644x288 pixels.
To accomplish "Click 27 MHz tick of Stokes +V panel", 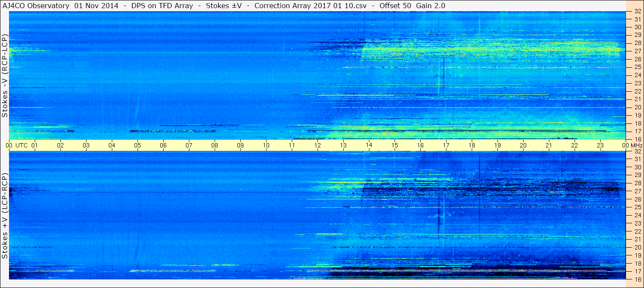I will pos(637,191).
